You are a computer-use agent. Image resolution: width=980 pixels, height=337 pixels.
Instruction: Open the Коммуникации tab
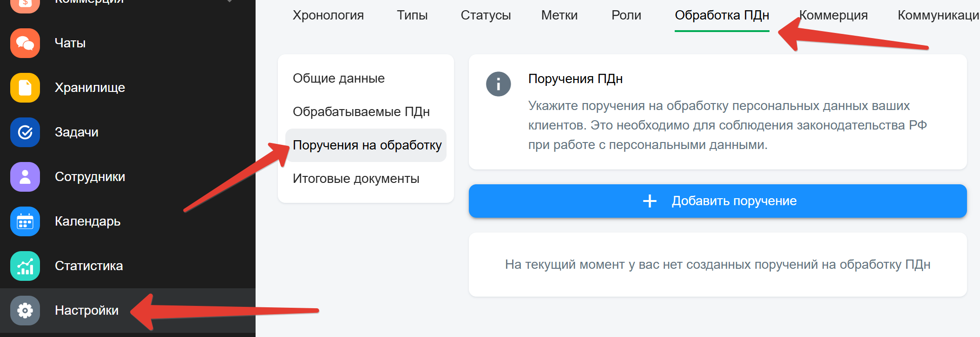[x=939, y=15]
